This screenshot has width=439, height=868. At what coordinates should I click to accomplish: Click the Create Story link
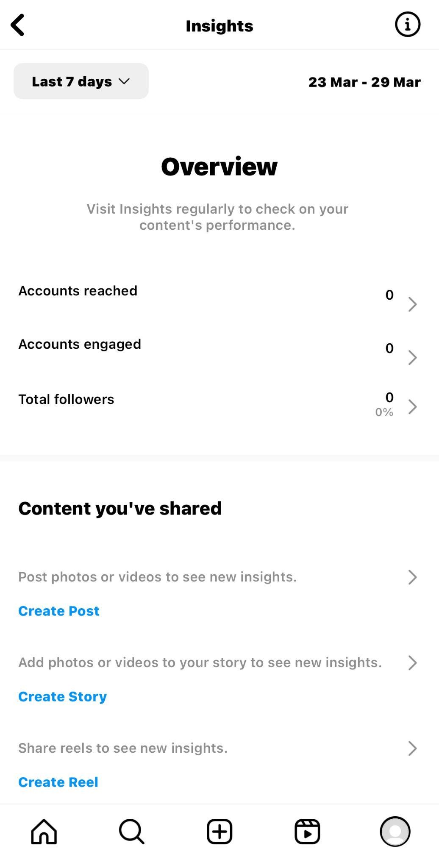62,696
